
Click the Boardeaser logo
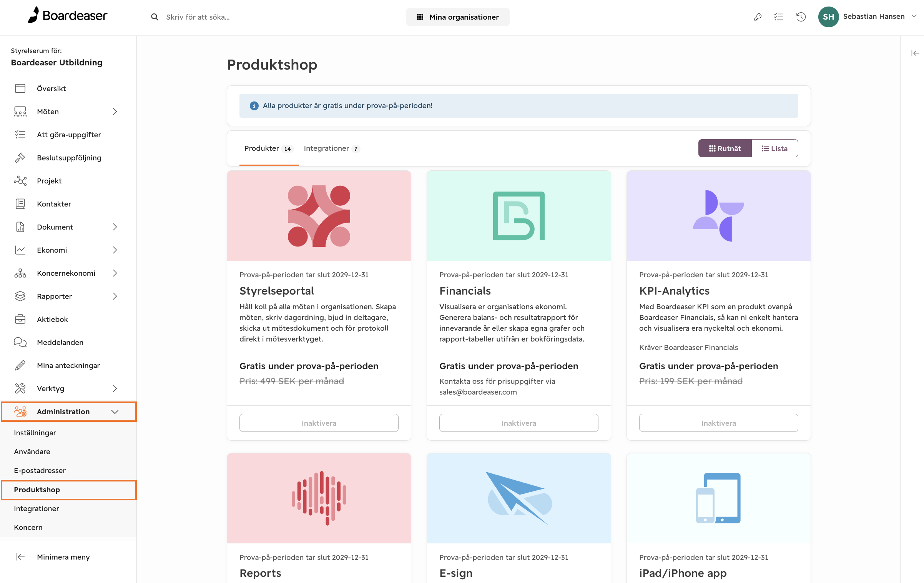tap(68, 15)
